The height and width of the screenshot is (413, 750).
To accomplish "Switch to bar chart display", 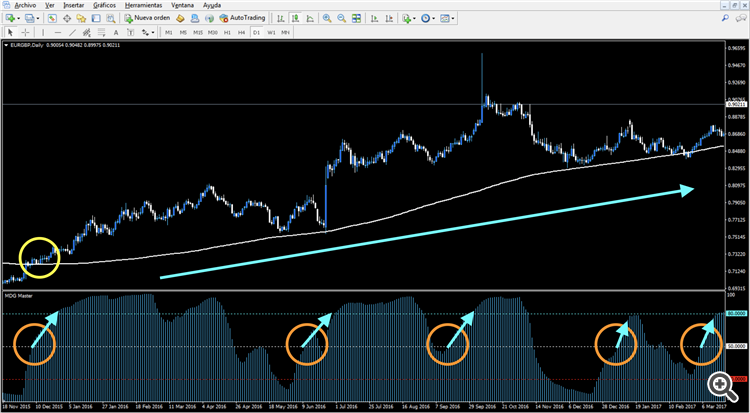I will (x=281, y=18).
